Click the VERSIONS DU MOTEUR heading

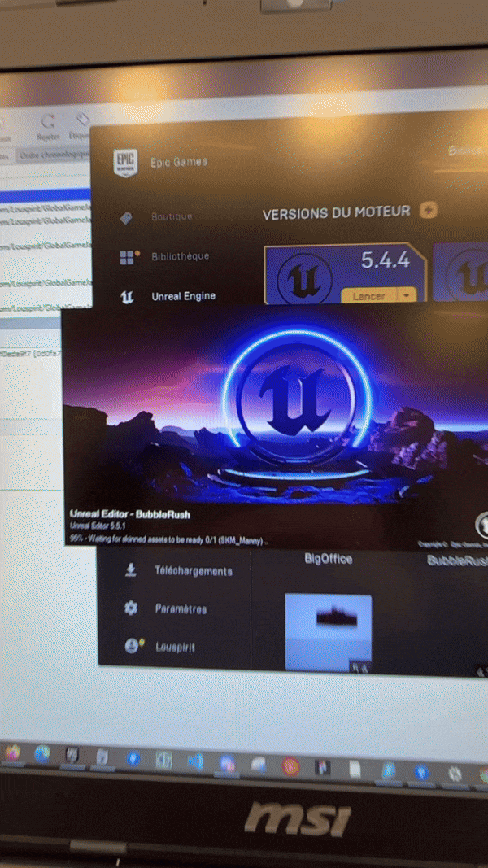coord(337,212)
